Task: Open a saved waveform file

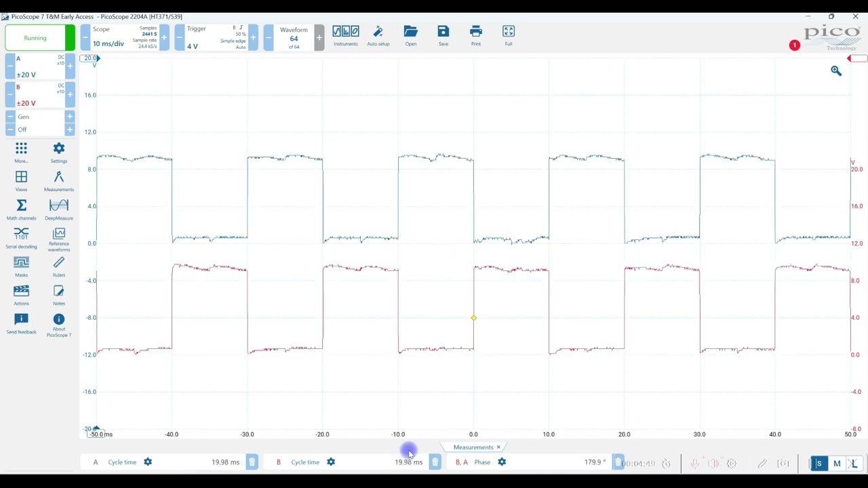Action: [410, 36]
